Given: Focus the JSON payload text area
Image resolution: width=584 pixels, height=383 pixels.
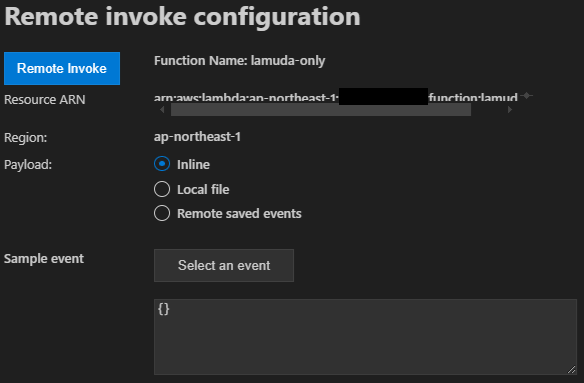Looking at the screenshot, I should [365, 337].
